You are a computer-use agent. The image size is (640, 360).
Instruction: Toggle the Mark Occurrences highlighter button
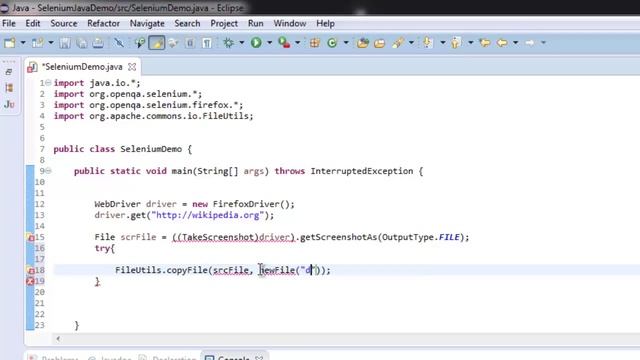pyautogui.click(x=157, y=42)
